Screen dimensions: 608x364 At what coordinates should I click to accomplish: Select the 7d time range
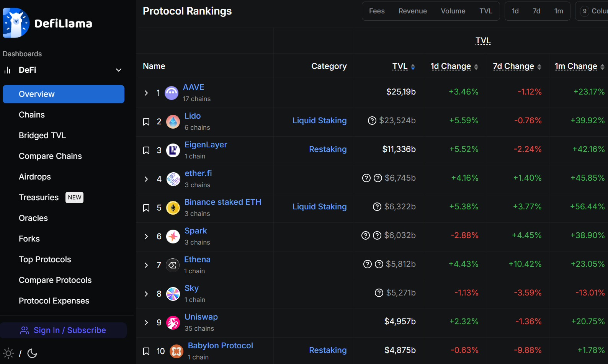tap(536, 11)
